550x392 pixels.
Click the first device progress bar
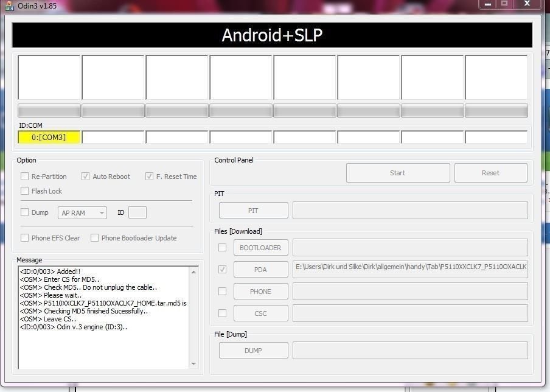tap(49, 111)
